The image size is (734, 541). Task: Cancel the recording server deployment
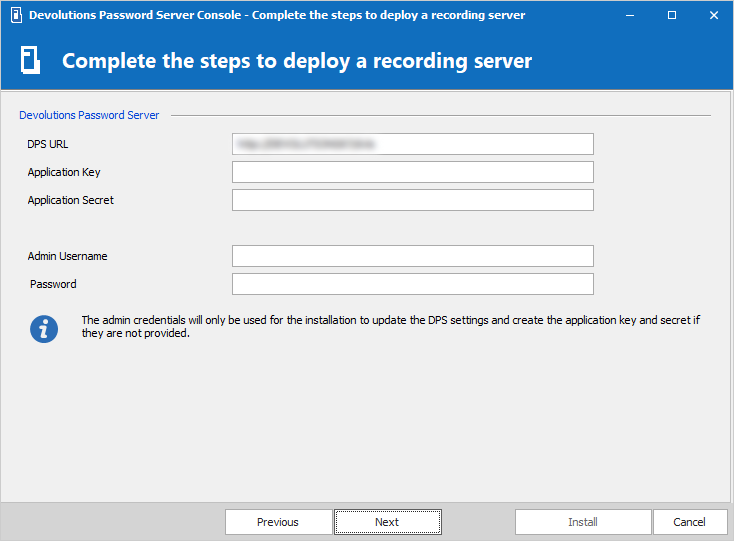(689, 522)
